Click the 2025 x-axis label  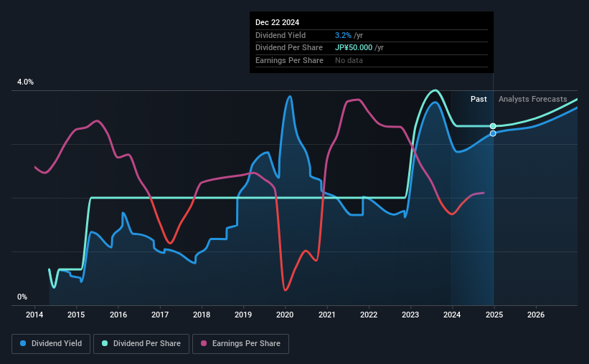pyautogui.click(x=494, y=315)
